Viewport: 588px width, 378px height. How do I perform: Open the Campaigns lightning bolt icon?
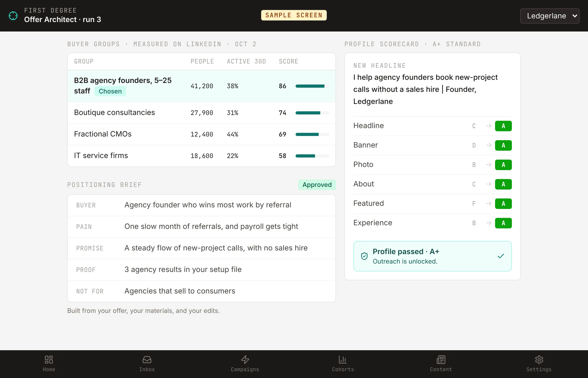click(245, 360)
